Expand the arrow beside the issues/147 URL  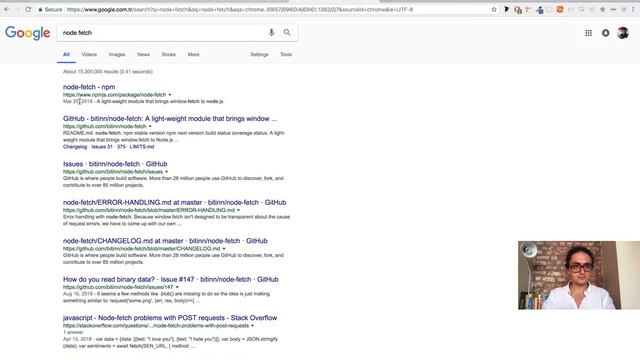177,287
